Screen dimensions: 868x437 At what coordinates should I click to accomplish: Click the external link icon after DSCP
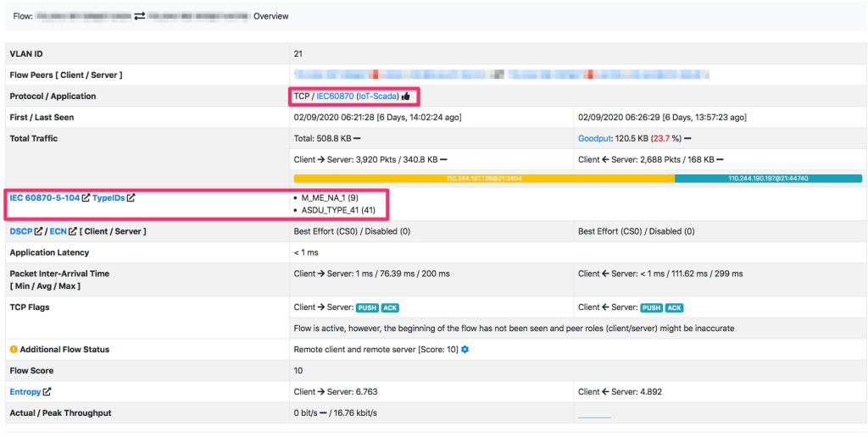pyautogui.click(x=40, y=231)
